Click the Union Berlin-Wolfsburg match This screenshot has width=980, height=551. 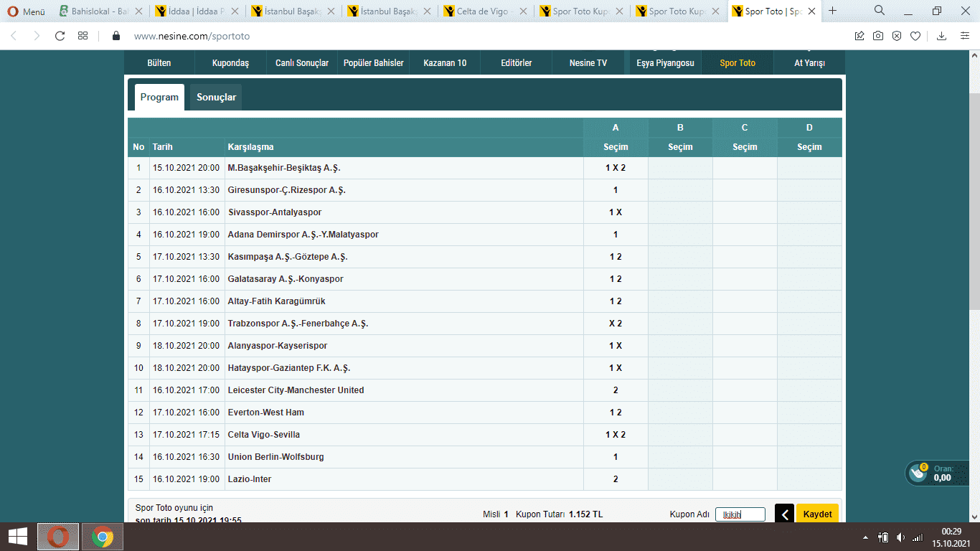tap(275, 457)
